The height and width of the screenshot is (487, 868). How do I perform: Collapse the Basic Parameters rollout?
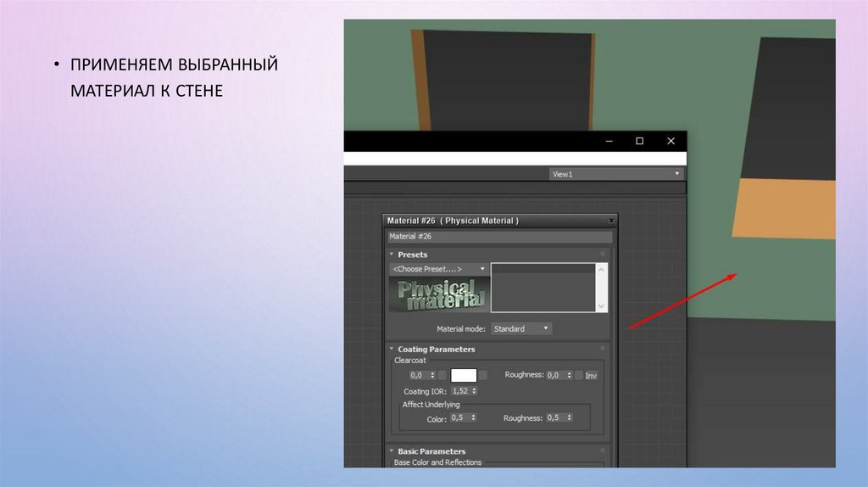[392, 451]
